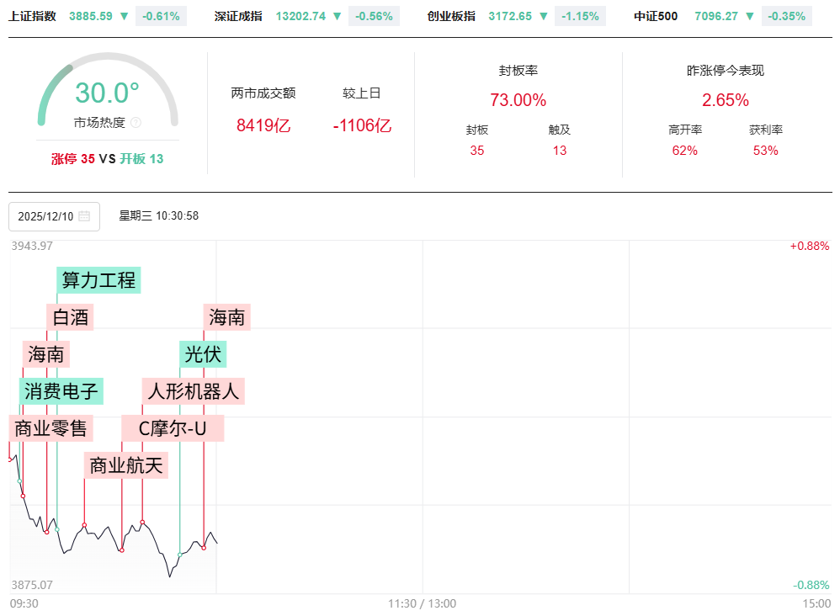840x616 pixels.
Task: Click the 封板率 73.00% figure
Action: click(518, 100)
